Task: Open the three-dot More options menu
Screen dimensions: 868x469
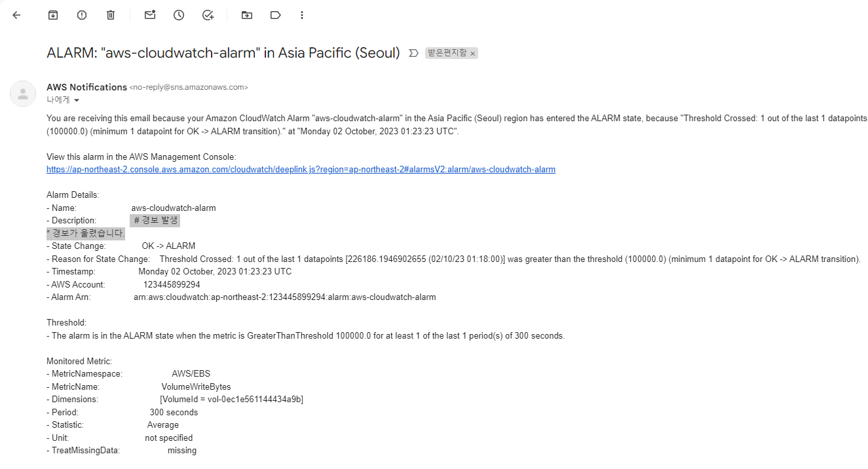Action: click(x=301, y=15)
